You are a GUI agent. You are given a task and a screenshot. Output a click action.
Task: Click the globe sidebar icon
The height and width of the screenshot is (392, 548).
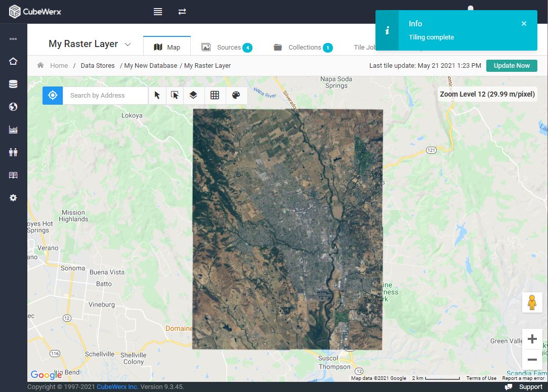tap(13, 107)
